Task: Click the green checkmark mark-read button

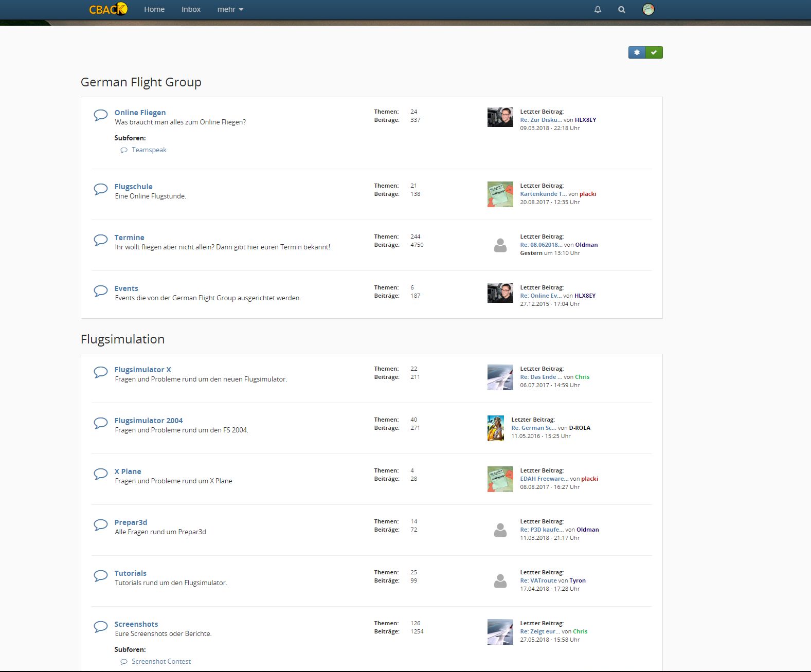Action: tap(654, 52)
